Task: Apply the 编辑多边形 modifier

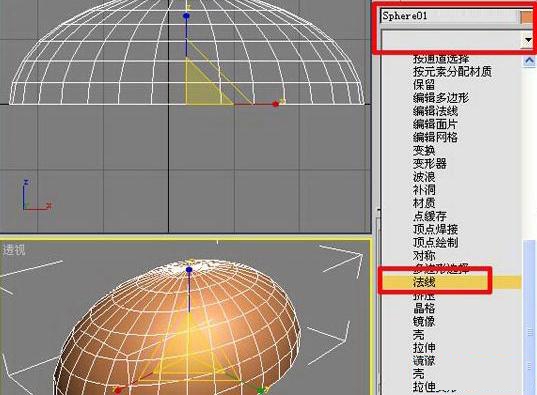Action: pyautogui.click(x=440, y=98)
